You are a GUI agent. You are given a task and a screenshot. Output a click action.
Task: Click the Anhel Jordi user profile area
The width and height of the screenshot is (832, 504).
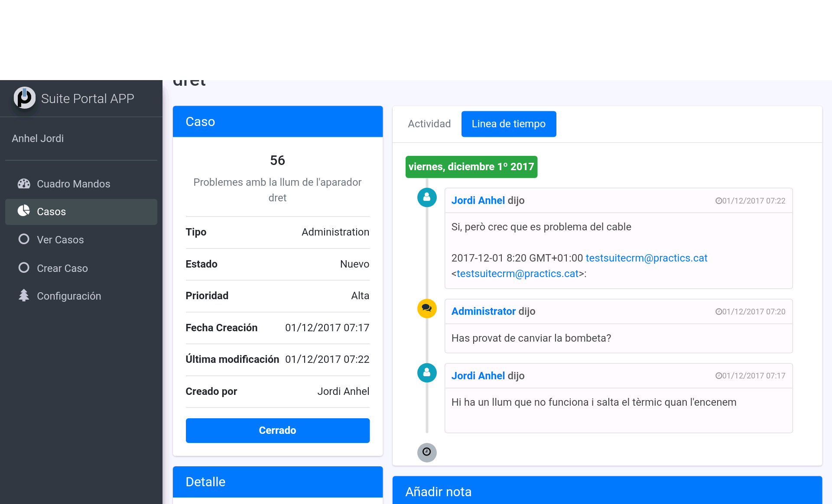(x=37, y=138)
